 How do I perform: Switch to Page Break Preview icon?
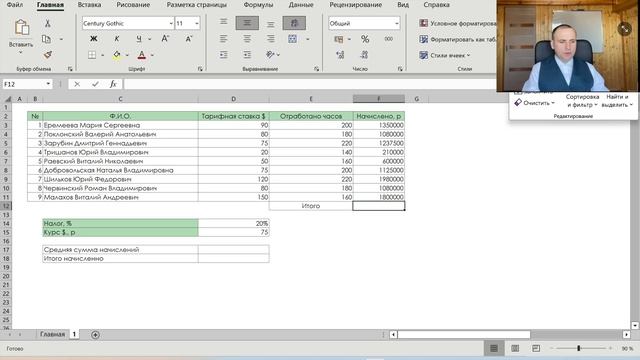click(536, 348)
